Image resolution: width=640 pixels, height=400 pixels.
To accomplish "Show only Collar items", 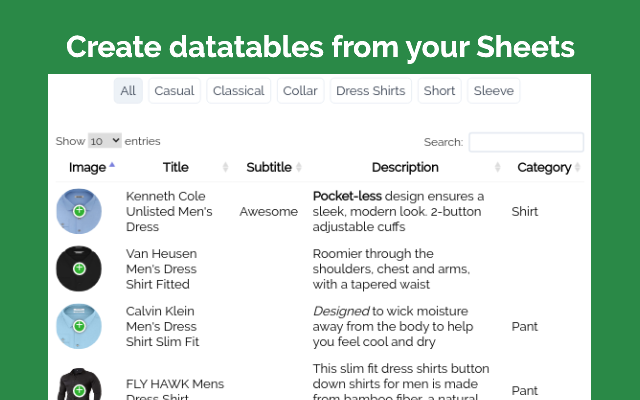I will pyautogui.click(x=300, y=91).
